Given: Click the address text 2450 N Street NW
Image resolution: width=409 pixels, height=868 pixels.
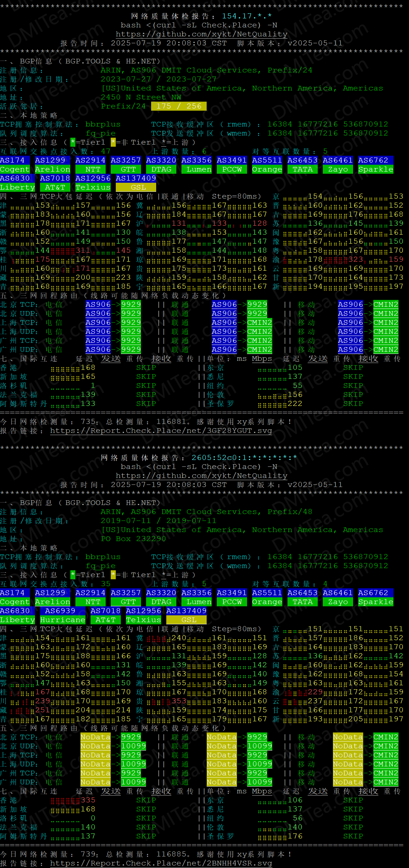Looking at the screenshot, I should click(x=141, y=97).
